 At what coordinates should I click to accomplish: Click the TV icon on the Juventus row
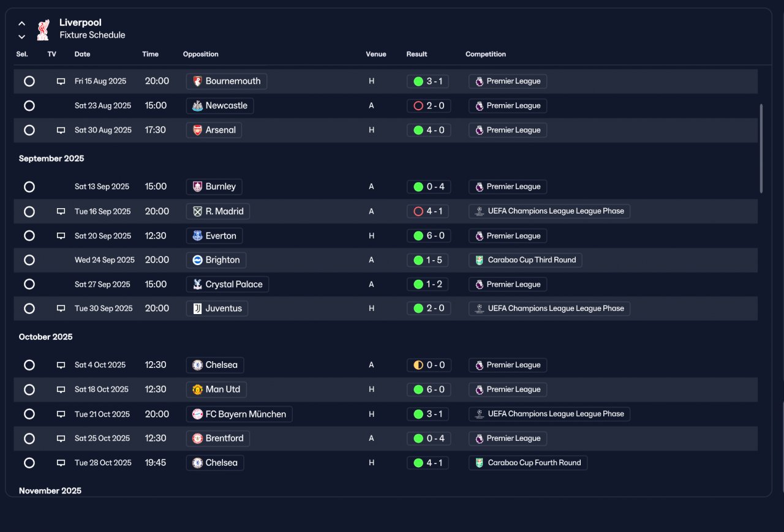coord(61,309)
